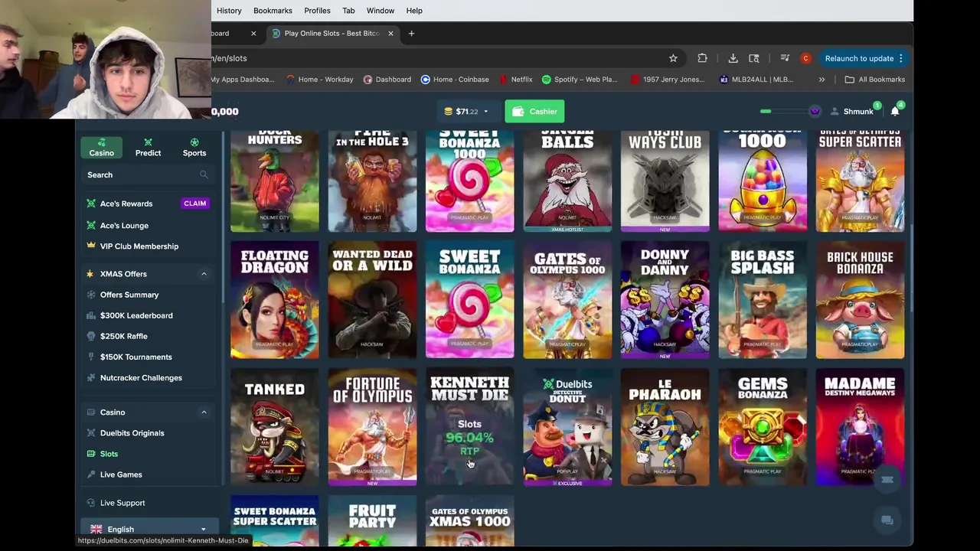Bookmark page with star icon

point(673,58)
